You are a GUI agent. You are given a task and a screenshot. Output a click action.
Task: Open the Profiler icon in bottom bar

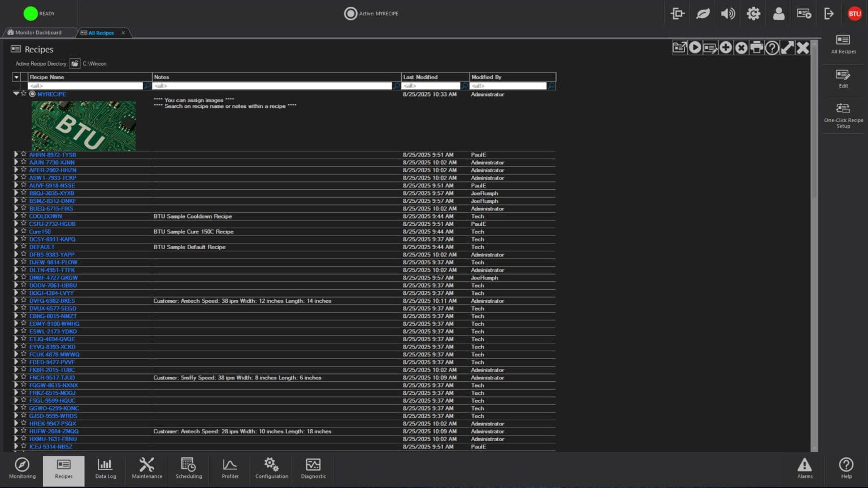click(x=230, y=469)
